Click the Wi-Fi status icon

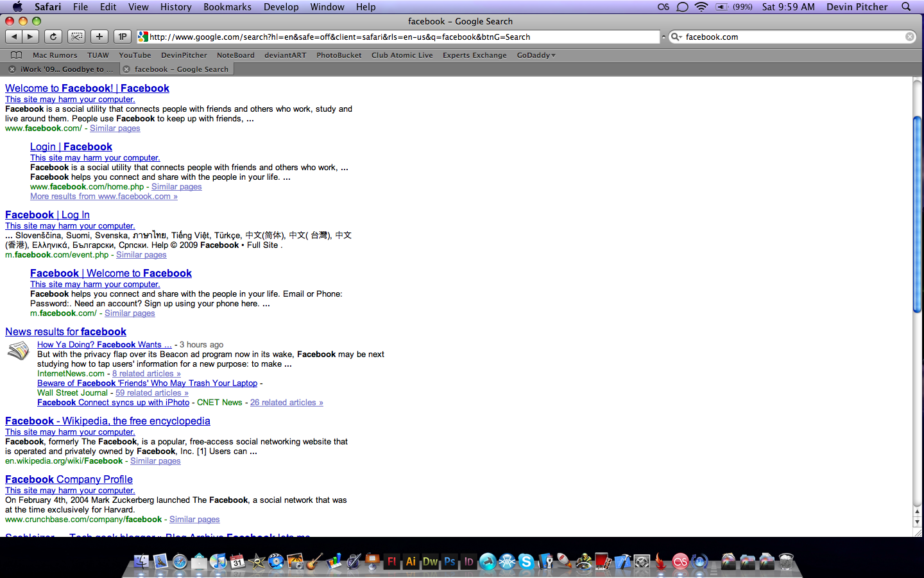[701, 6]
